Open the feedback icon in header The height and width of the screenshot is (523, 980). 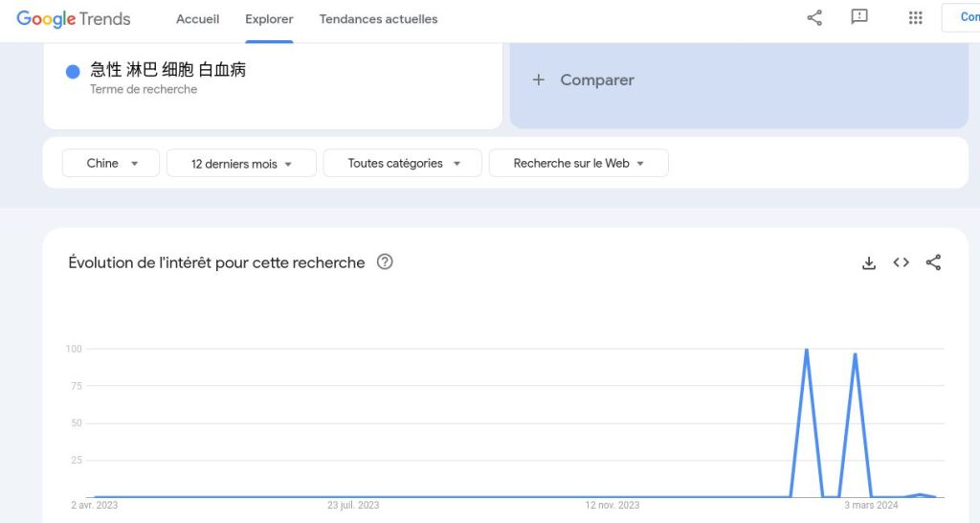click(859, 18)
